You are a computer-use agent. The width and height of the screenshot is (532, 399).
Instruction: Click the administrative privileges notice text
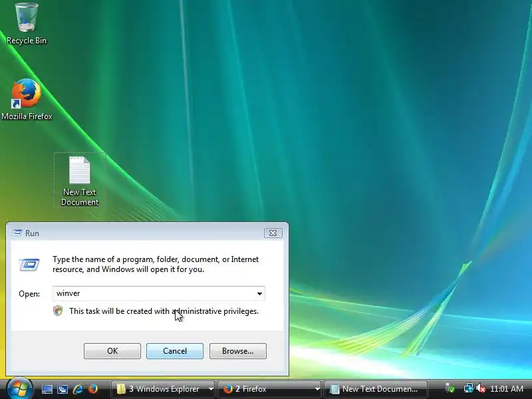(x=164, y=311)
